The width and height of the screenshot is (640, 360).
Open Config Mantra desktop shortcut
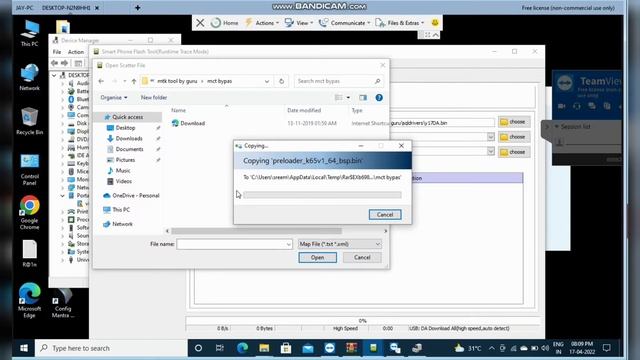coord(63,303)
